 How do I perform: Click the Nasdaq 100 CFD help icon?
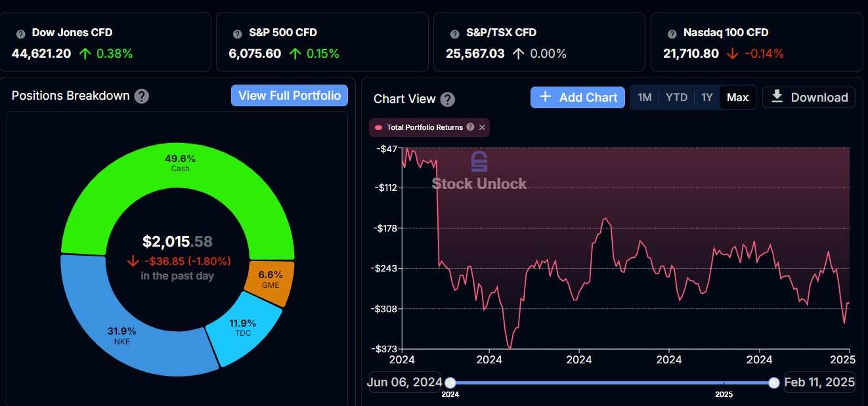(x=670, y=32)
